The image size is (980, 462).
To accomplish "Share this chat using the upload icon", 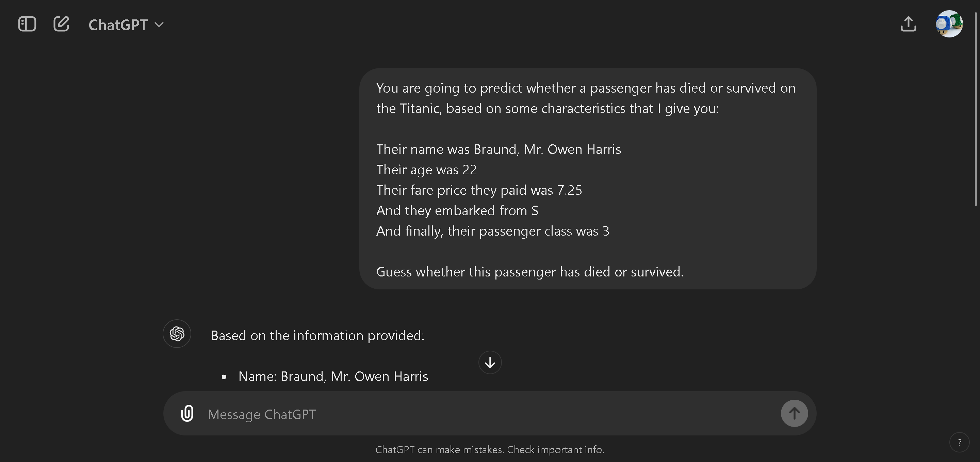I will tap(908, 25).
